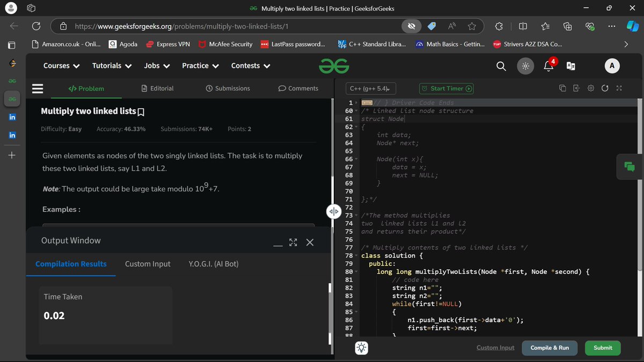Open the language translate icon in header

[x=570, y=66]
